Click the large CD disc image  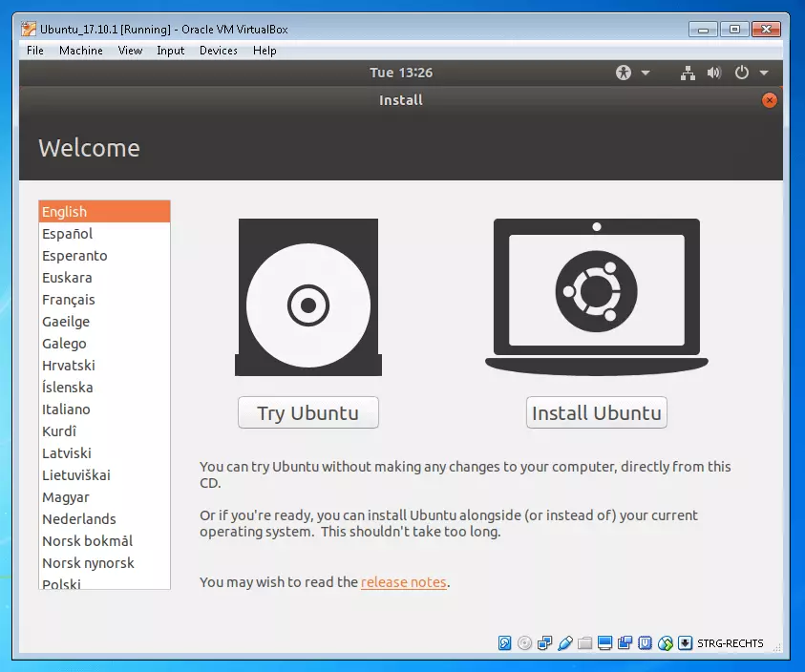point(307,305)
